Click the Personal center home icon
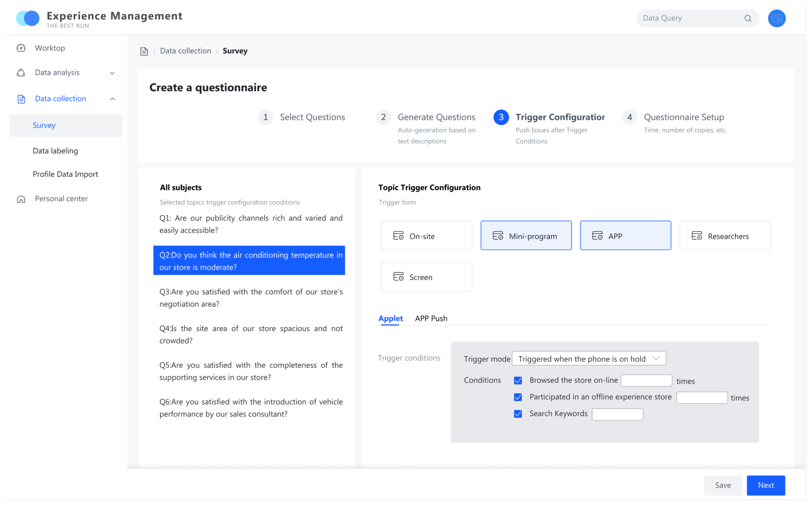 [x=21, y=199]
